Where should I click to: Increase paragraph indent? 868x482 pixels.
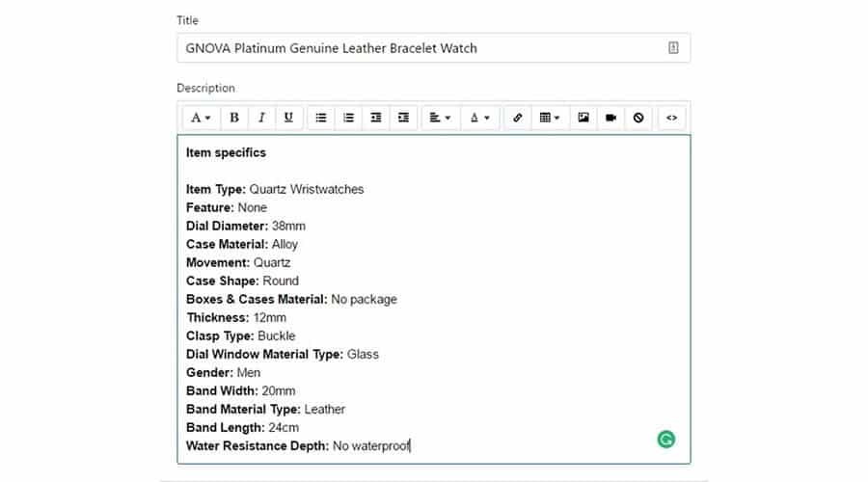tap(403, 118)
